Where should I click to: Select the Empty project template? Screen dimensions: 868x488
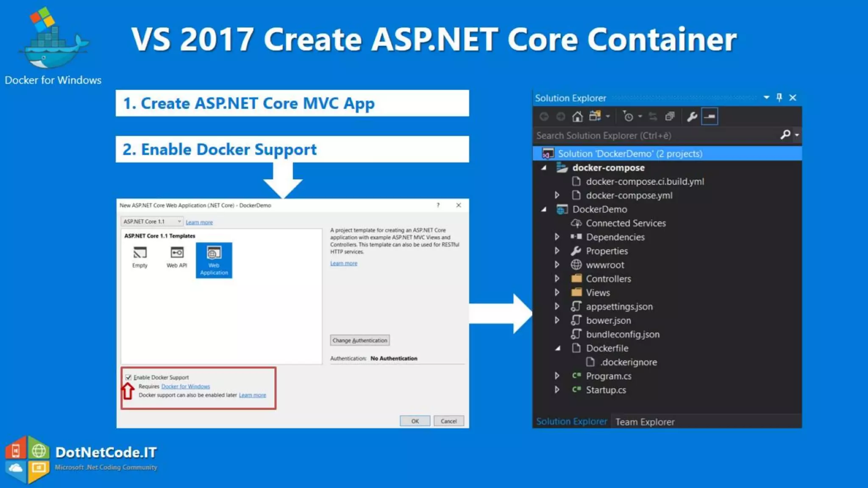tap(140, 258)
